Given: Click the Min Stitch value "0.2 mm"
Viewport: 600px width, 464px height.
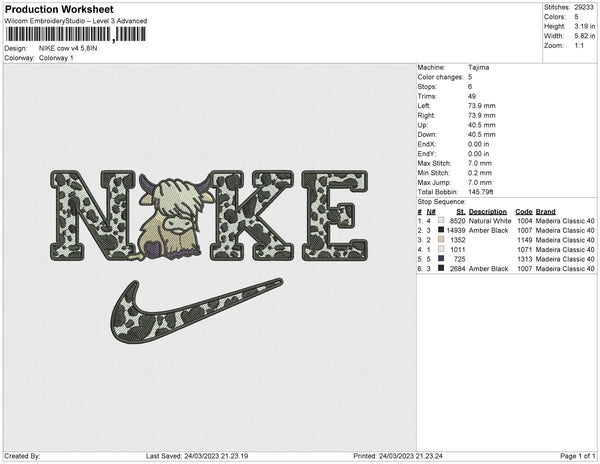Looking at the screenshot, I should [480, 173].
